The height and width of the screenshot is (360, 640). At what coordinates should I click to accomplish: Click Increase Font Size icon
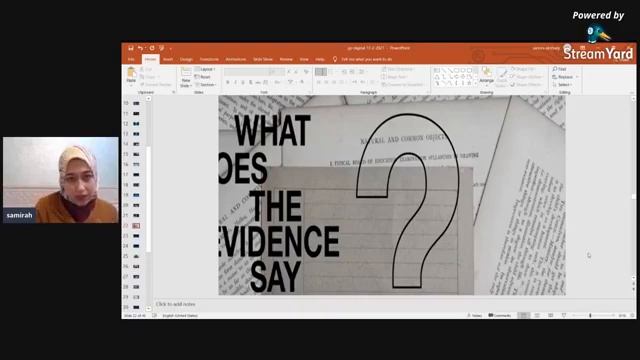pos(289,72)
